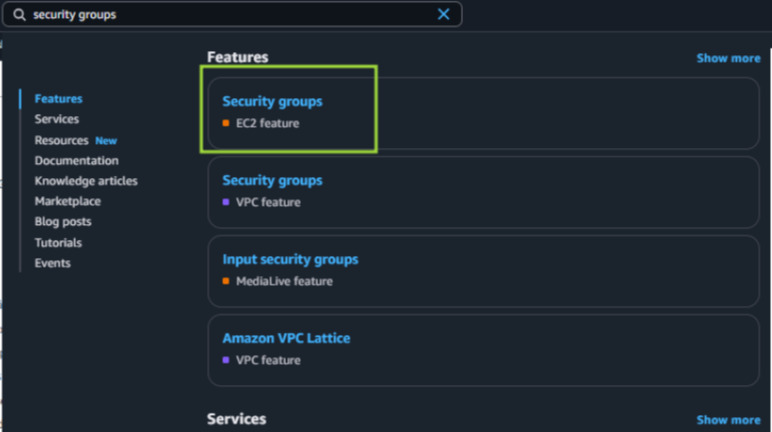Select Features in the sidebar
Screen dimensions: 772x432
click(58, 99)
